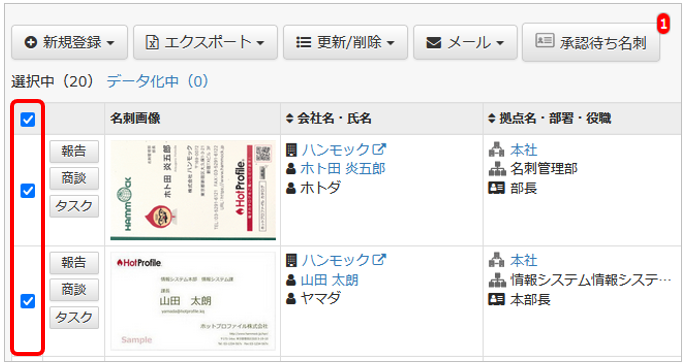
Task: Toggle the select-all checkbox in table header
Action: pos(28,119)
